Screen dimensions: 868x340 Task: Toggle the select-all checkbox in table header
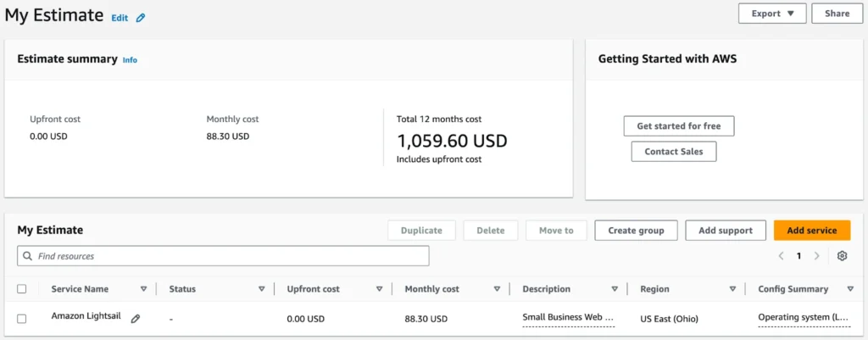22,289
